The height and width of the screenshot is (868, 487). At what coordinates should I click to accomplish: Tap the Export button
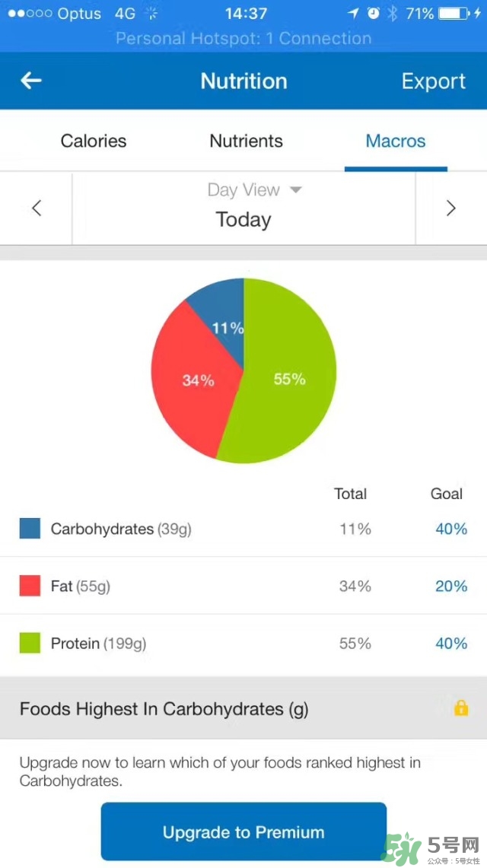pyautogui.click(x=434, y=81)
